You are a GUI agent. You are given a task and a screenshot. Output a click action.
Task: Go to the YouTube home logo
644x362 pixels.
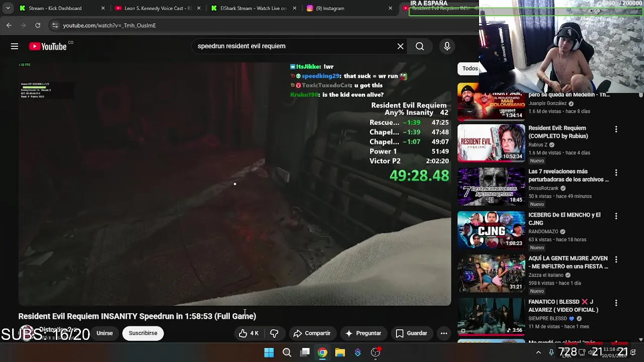tap(48, 46)
